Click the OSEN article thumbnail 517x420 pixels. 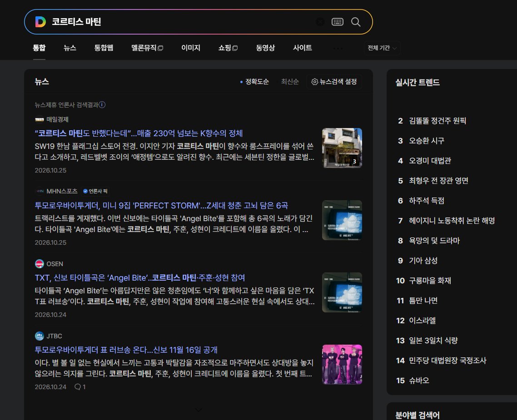[x=342, y=292]
